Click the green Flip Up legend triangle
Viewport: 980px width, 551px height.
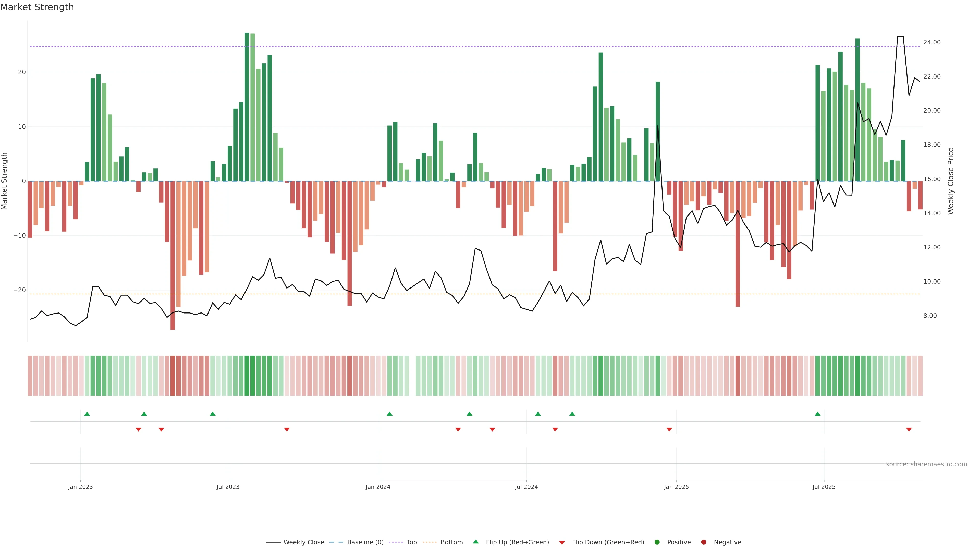(475, 542)
